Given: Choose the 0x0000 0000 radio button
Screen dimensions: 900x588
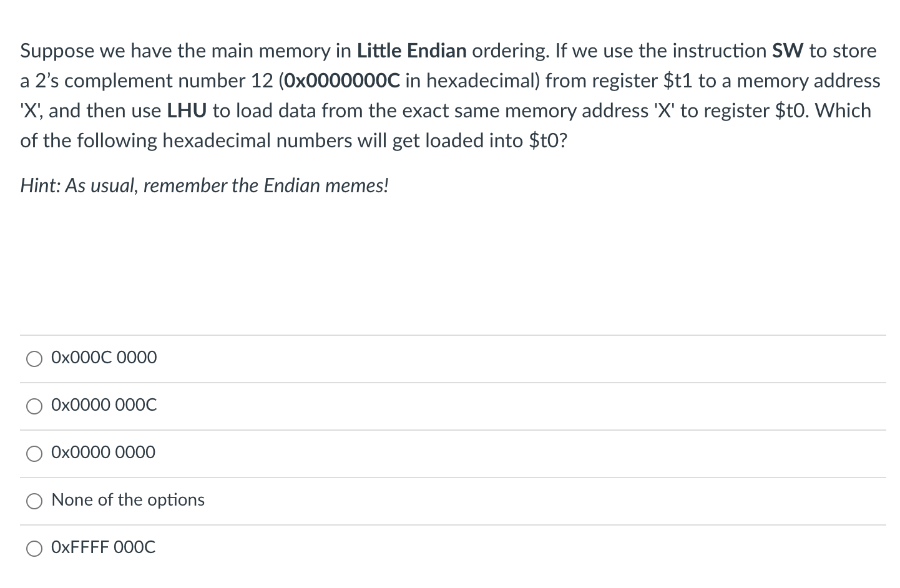Looking at the screenshot, I should click(x=34, y=454).
